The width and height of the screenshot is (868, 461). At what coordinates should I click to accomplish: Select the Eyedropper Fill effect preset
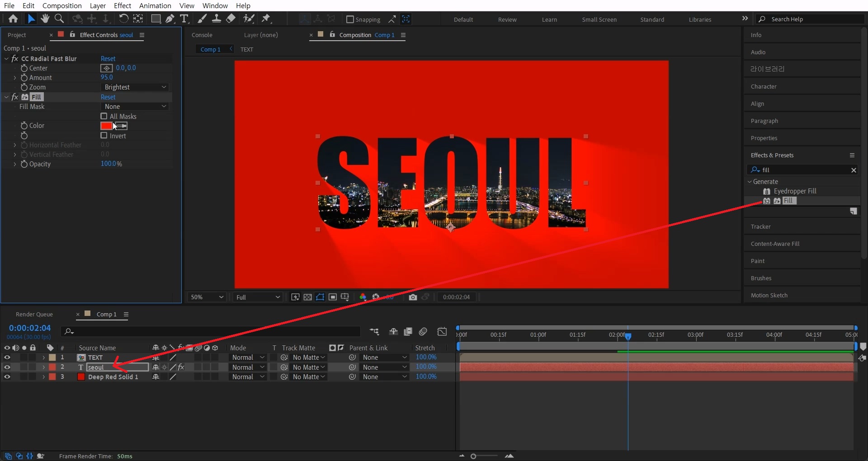click(x=795, y=191)
